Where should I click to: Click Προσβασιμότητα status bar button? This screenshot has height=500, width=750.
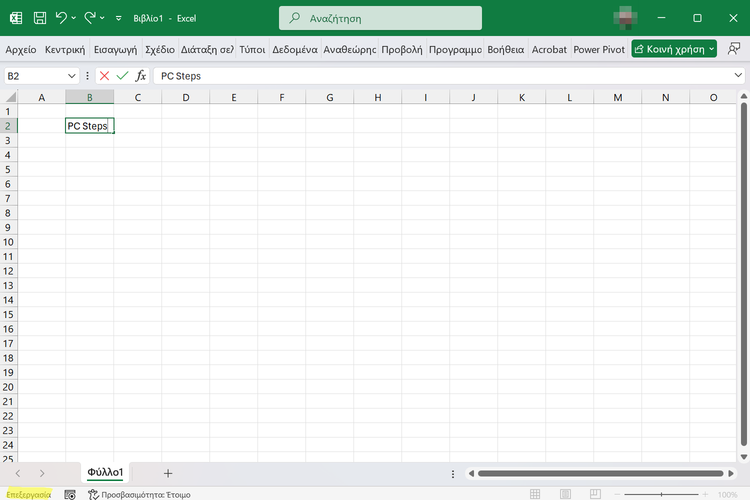pyautogui.click(x=140, y=494)
